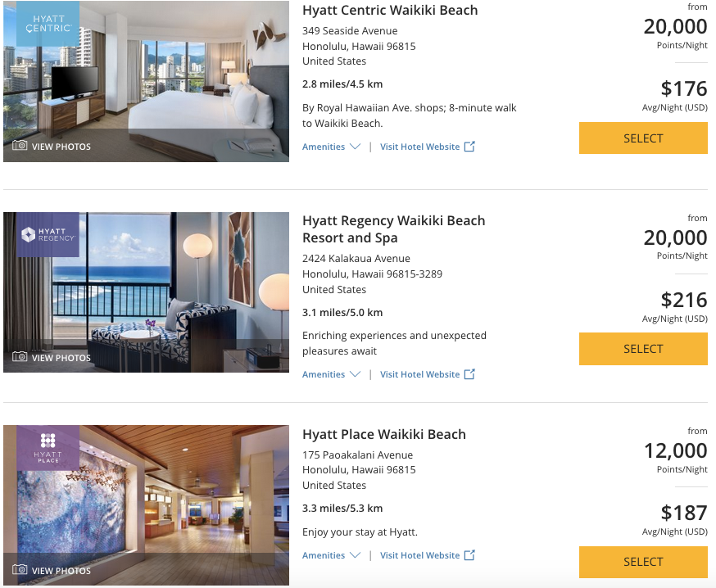
Task: Click external link icon for Hyatt Place website
Action: point(469,555)
